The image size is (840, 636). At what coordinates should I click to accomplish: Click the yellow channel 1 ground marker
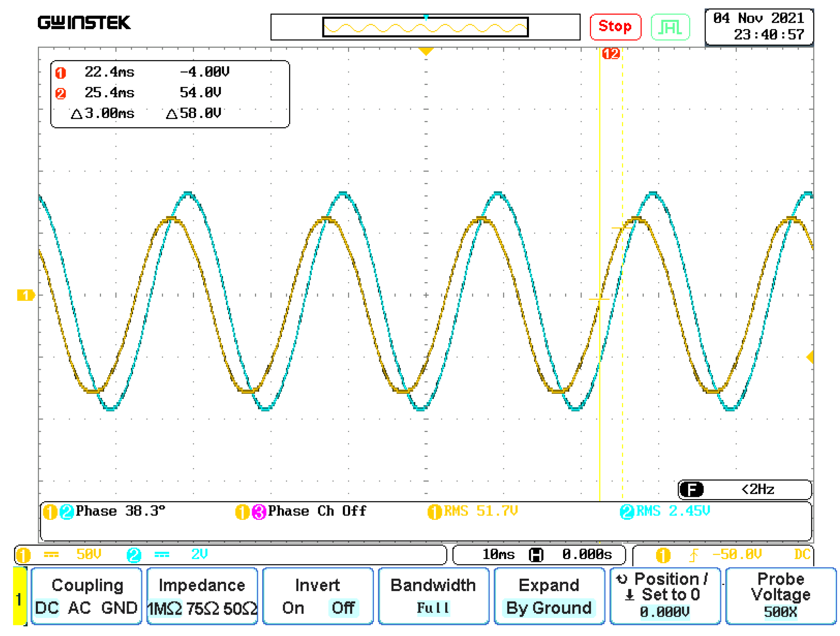[26, 295]
